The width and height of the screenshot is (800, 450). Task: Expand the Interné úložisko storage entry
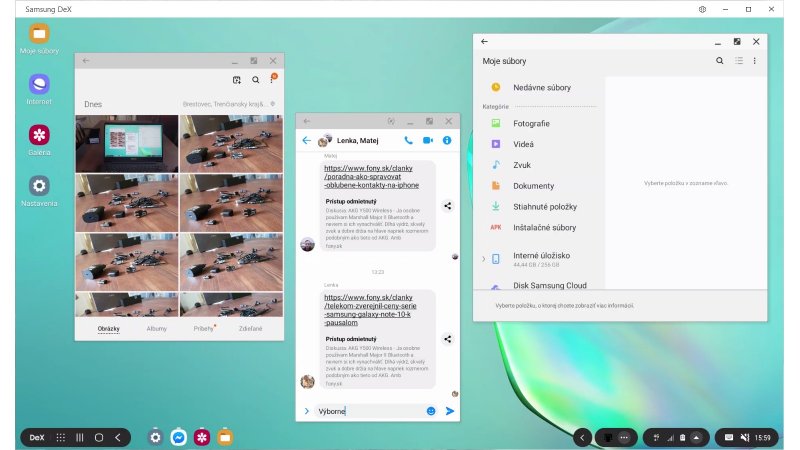pyautogui.click(x=483, y=259)
